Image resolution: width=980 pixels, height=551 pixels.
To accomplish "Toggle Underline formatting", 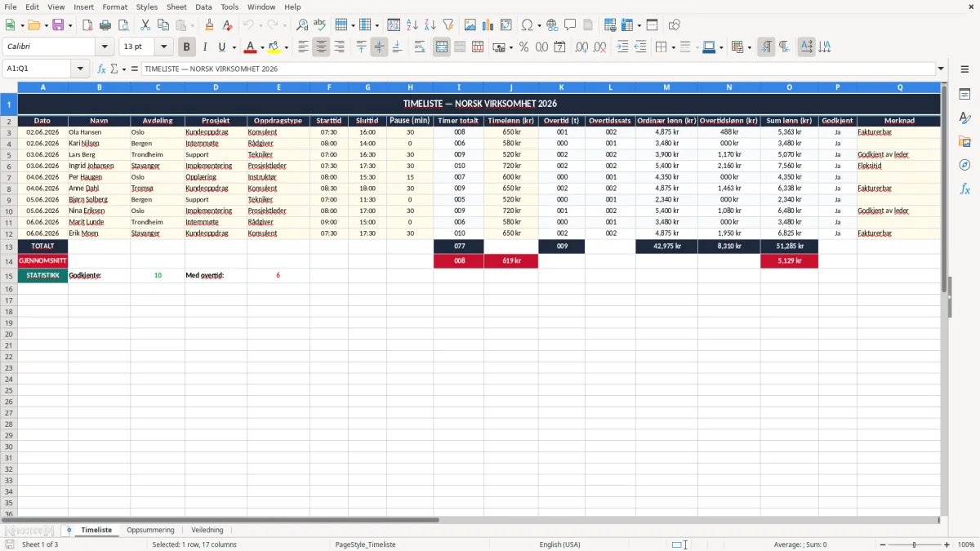I will (221, 47).
